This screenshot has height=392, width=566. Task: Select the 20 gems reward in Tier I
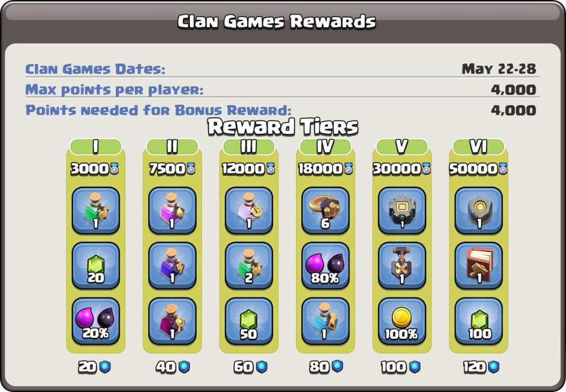pyautogui.click(x=96, y=266)
